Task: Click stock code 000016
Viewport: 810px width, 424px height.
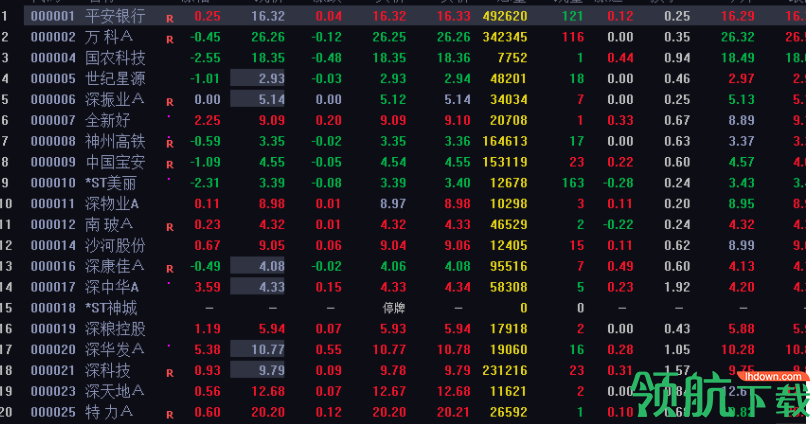Action: (x=53, y=266)
